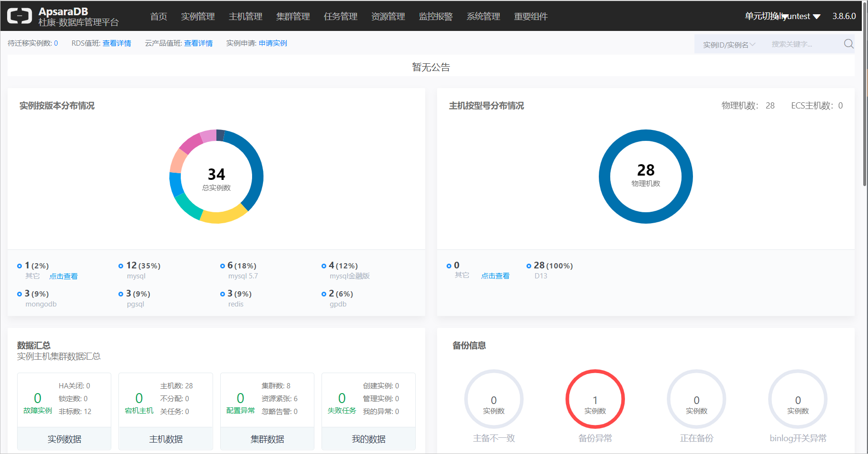Screen dimensions: 868x454
Task: Click the 物理机数: 28 text
Action: (748, 106)
